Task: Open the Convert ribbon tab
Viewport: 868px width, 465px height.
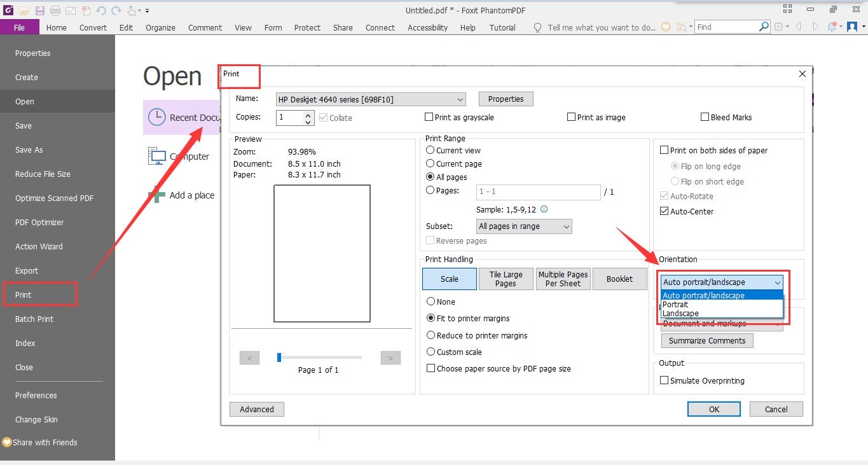Action: (93, 27)
